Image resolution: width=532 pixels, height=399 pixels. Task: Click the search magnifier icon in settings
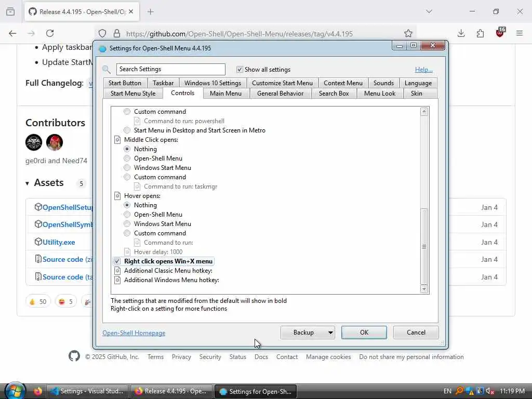click(107, 70)
